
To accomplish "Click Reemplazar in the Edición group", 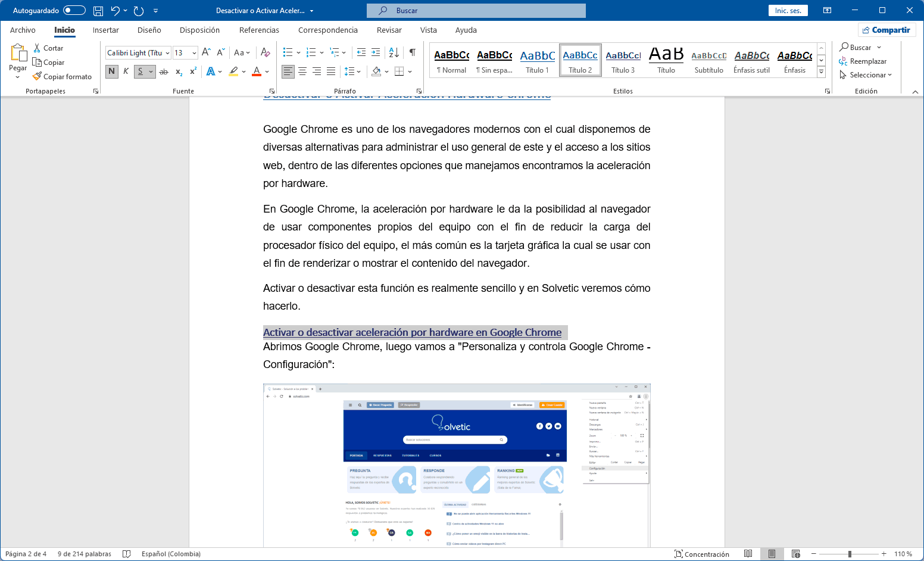I will [x=863, y=61].
